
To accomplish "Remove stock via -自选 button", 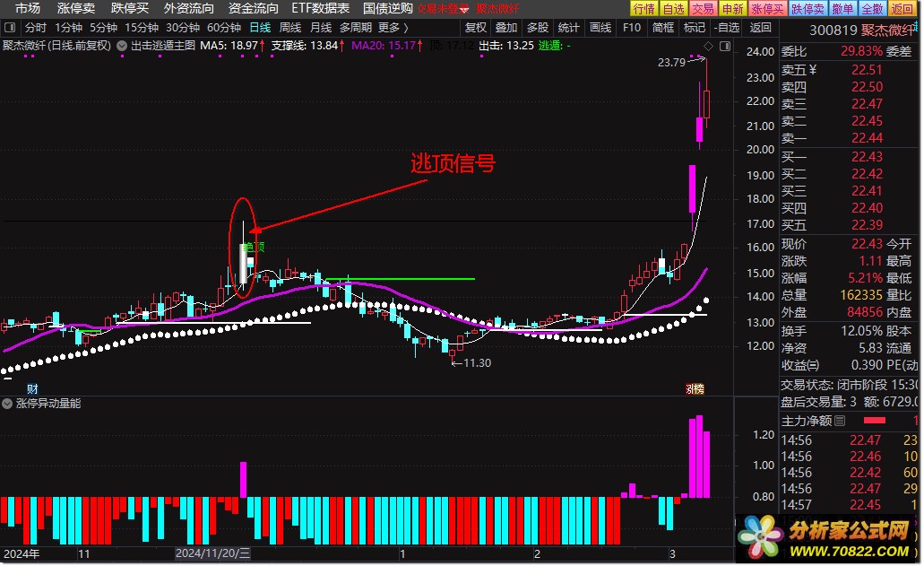I will (726, 28).
